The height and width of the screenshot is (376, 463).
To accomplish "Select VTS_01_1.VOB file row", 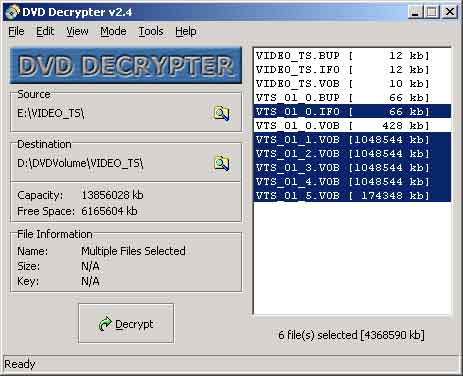I will coord(352,140).
